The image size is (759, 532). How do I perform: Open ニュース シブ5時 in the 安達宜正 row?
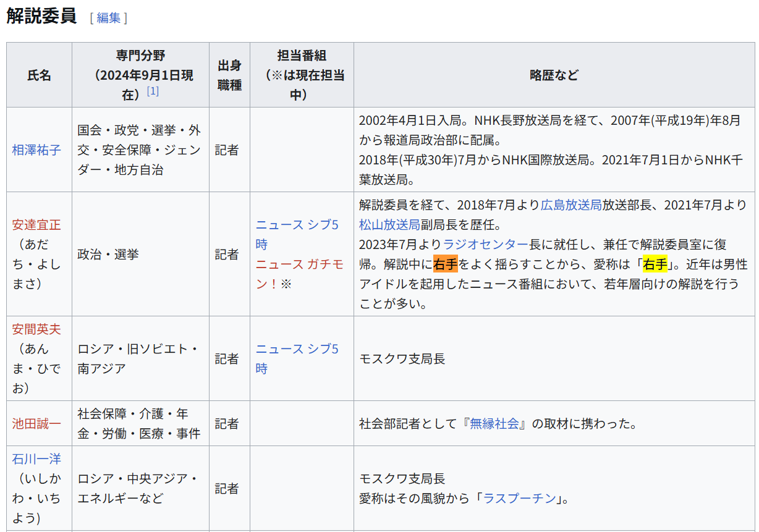tap(297, 235)
